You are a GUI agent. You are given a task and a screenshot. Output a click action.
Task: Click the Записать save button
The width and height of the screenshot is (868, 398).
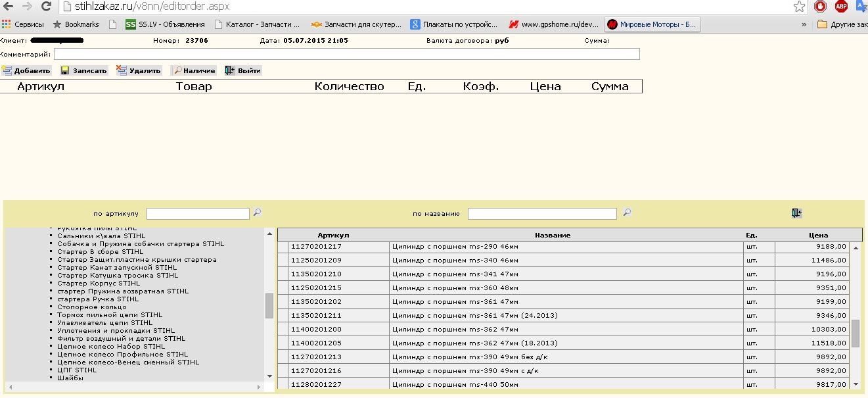(x=83, y=70)
